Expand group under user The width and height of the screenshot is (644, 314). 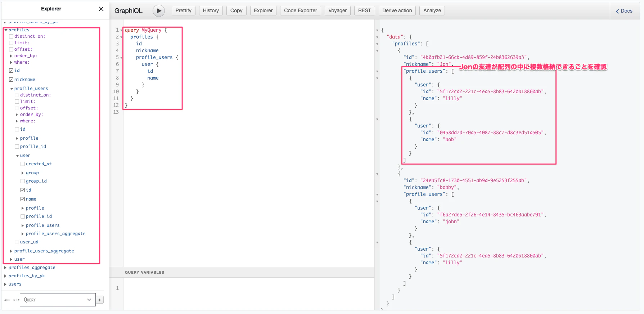23,173
